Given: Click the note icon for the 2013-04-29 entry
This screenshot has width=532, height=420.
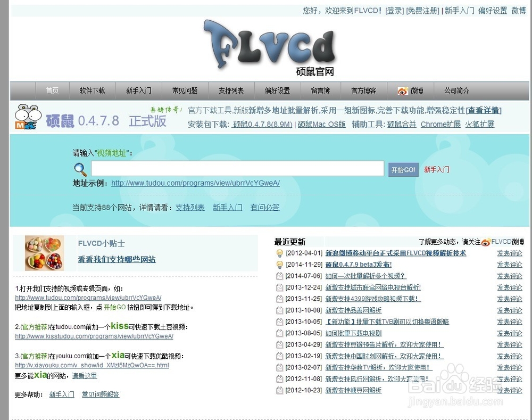Looking at the screenshot, I should (x=280, y=344).
